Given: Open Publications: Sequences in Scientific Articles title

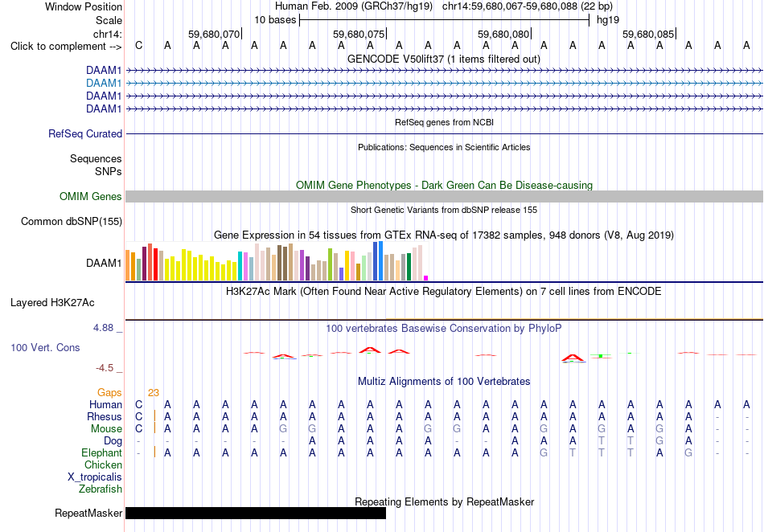Looking at the screenshot, I should point(444,147).
